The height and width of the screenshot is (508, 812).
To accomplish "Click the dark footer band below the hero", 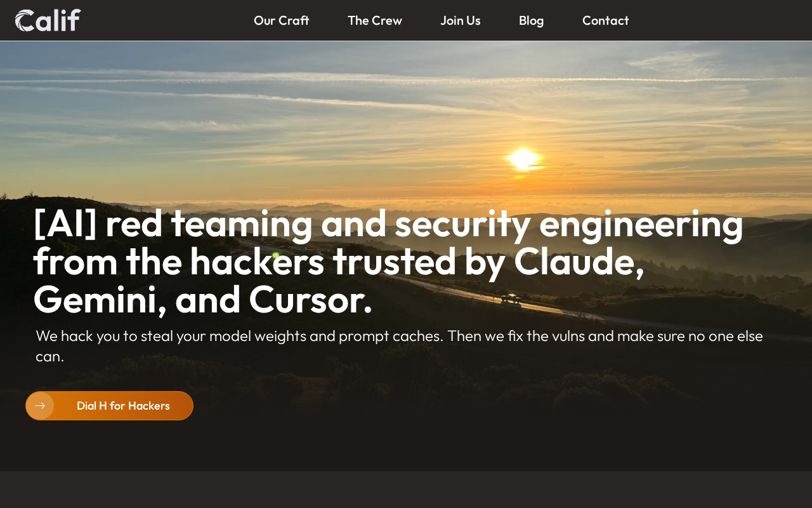I will click(x=406, y=490).
